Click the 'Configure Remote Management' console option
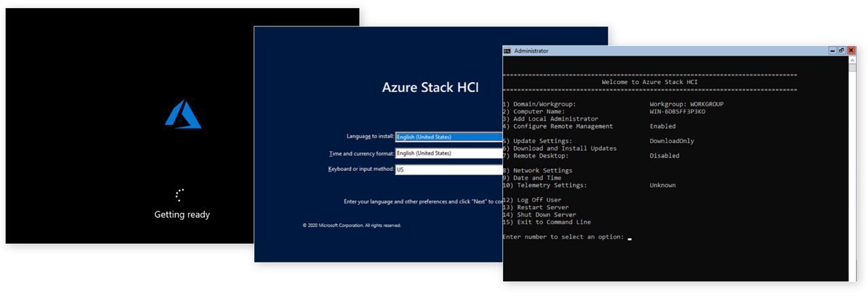This screenshot has width=868, height=297. pos(558,126)
